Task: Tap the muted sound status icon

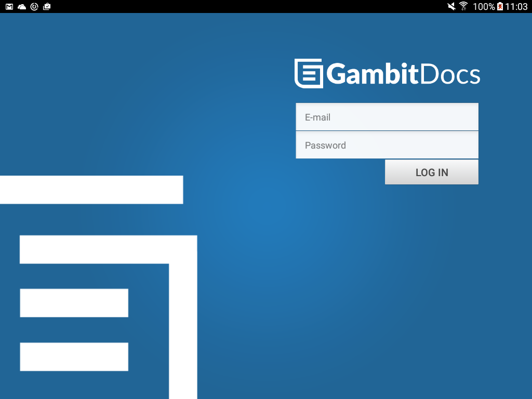Action: coord(451,6)
